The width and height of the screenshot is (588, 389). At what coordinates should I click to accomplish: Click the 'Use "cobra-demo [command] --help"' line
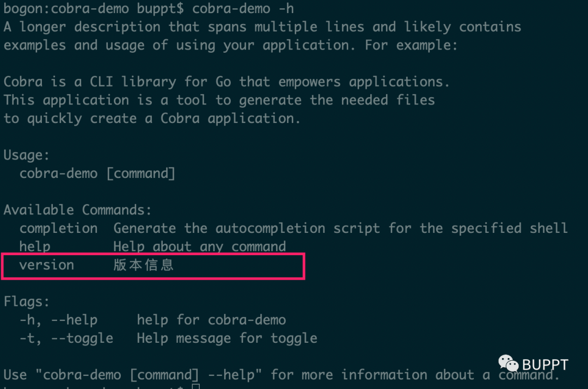(x=281, y=375)
